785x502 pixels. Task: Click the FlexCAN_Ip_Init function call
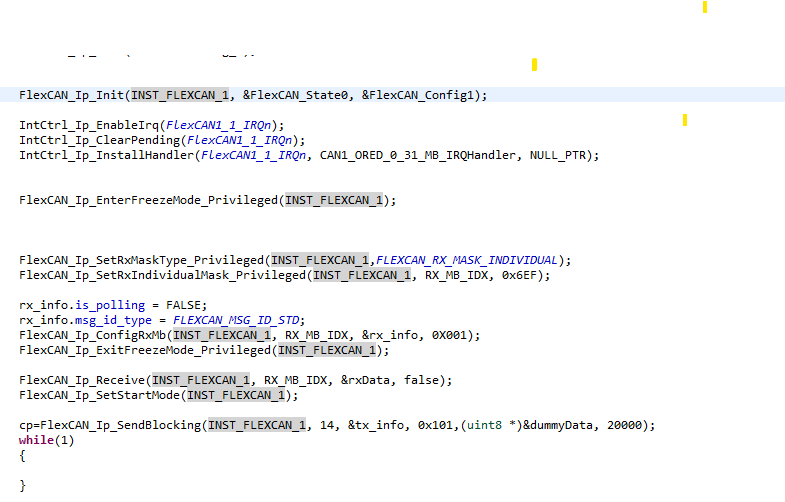(x=73, y=95)
